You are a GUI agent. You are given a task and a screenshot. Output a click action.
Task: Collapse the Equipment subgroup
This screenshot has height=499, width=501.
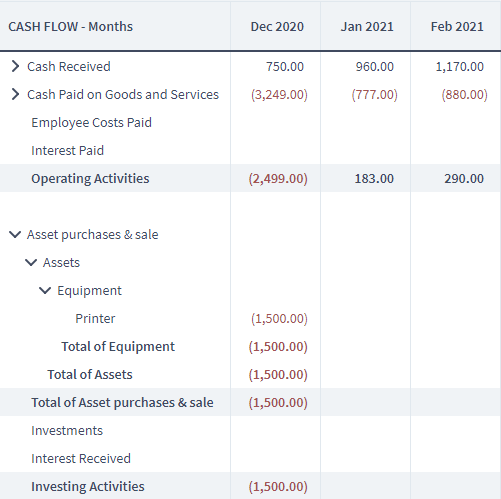point(45,290)
